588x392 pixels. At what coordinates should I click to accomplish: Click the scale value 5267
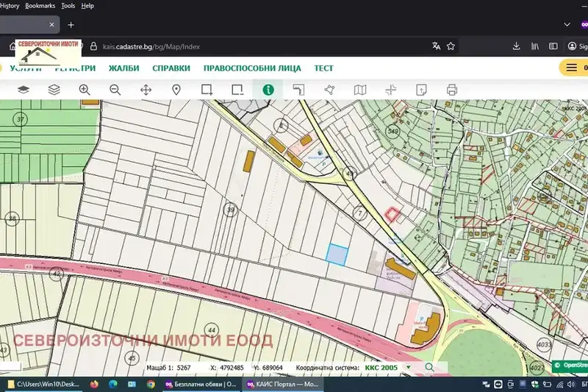[184, 368]
